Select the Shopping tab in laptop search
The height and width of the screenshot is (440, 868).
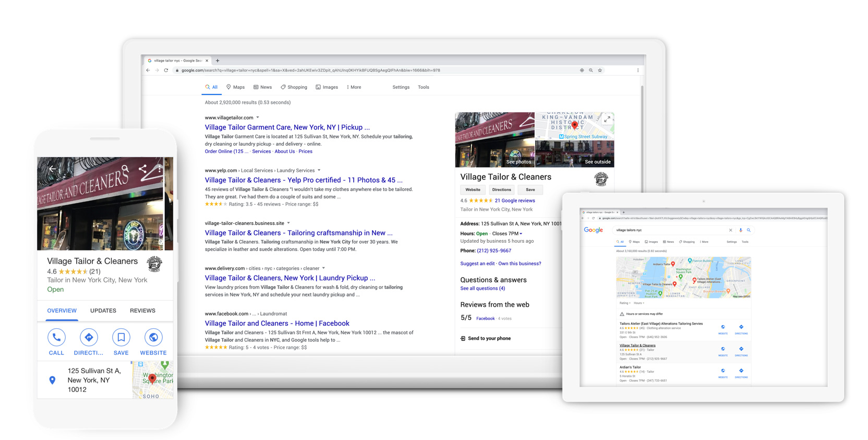[294, 87]
